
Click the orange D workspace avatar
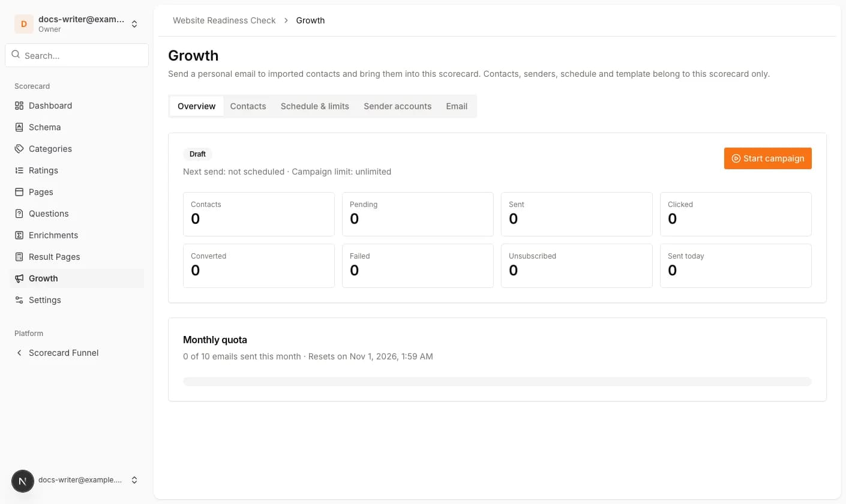(24, 24)
